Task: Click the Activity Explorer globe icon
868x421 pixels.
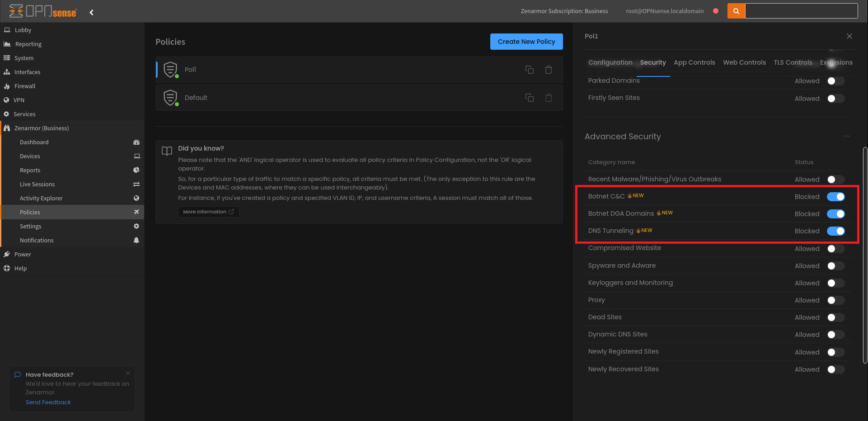Action: point(136,198)
